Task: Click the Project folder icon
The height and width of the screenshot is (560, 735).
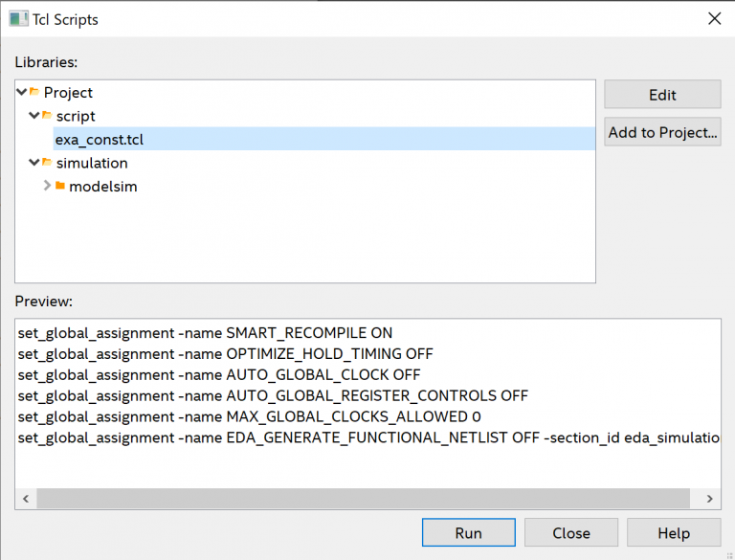Action: 34,93
